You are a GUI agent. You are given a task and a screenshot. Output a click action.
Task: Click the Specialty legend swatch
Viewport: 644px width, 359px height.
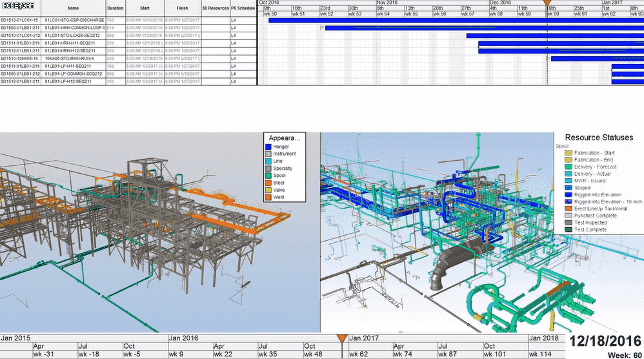click(x=268, y=169)
